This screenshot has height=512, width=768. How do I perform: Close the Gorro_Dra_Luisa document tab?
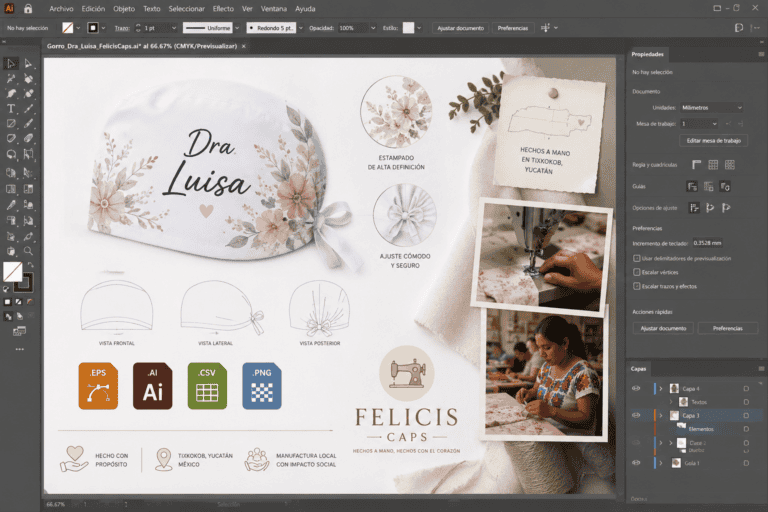coord(243,46)
